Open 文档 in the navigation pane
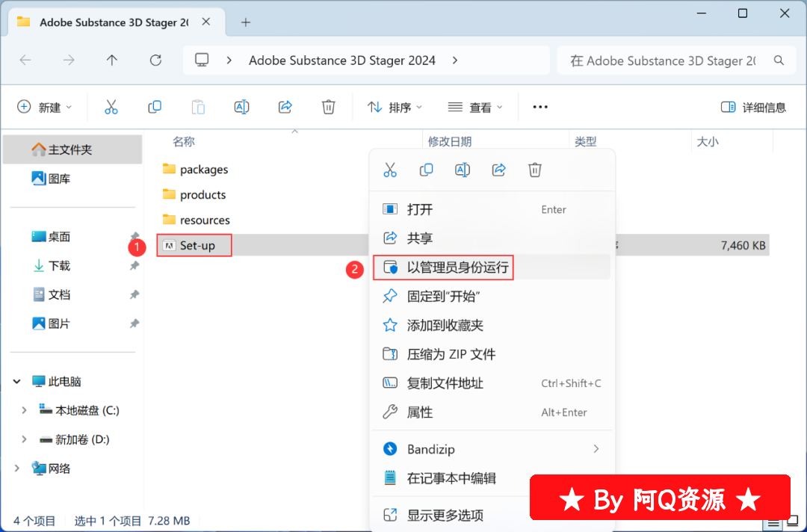The image size is (807, 532). click(x=51, y=295)
